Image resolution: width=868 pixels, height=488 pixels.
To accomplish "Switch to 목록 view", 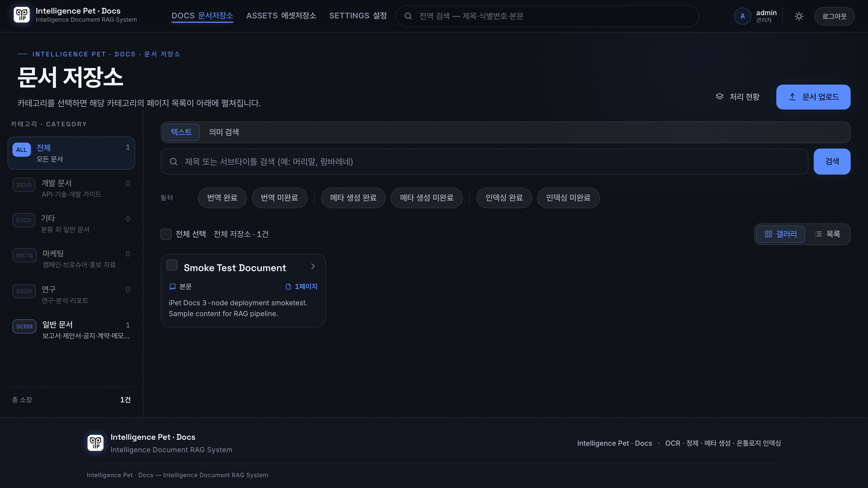I will tap(827, 234).
